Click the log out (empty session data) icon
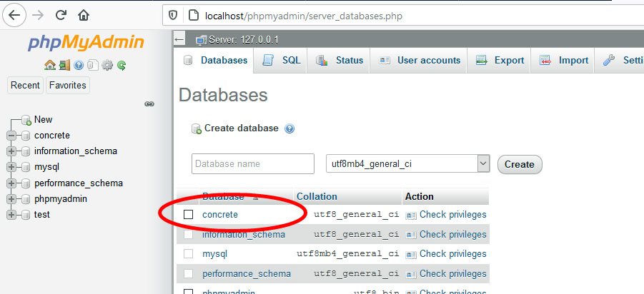 click(x=64, y=65)
